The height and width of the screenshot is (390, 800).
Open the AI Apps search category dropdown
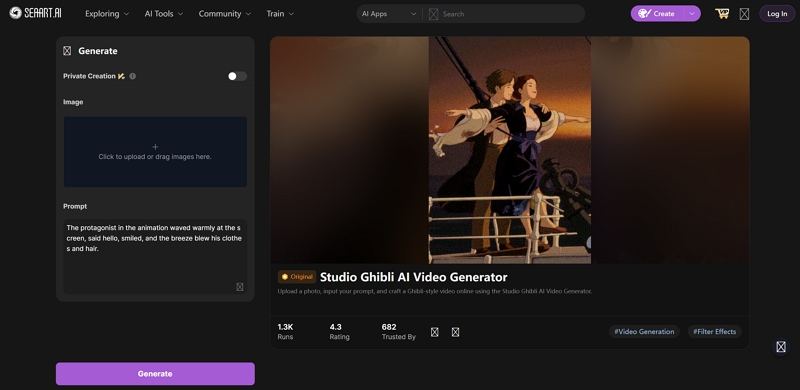[x=389, y=14]
